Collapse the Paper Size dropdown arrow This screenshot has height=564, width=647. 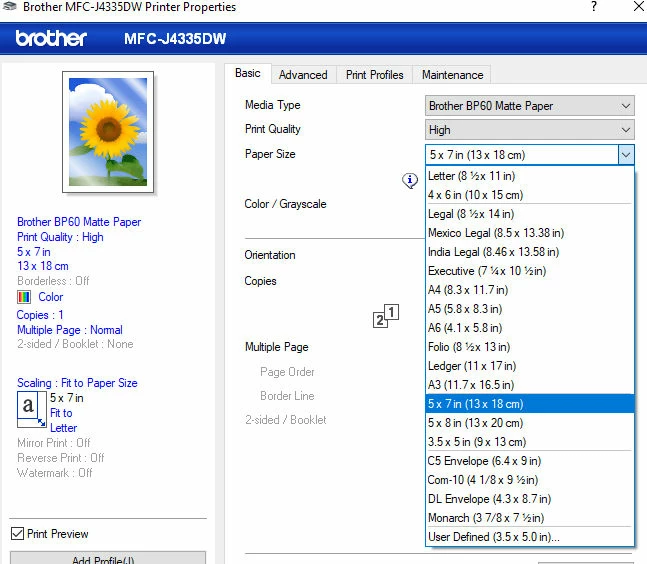coord(626,155)
